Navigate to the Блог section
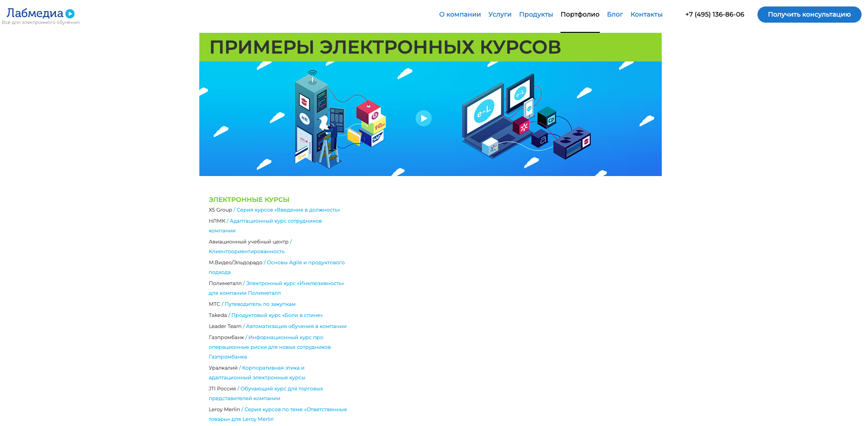 615,14
